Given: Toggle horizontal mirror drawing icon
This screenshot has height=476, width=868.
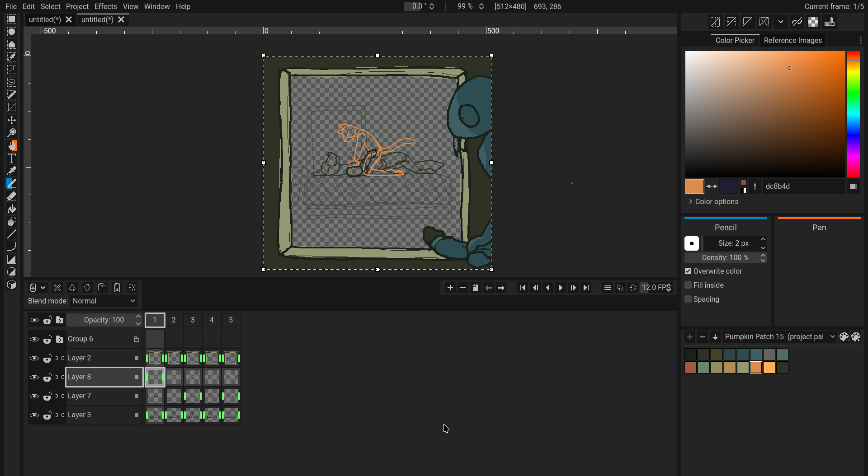Looking at the screenshot, I should [x=715, y=22].
